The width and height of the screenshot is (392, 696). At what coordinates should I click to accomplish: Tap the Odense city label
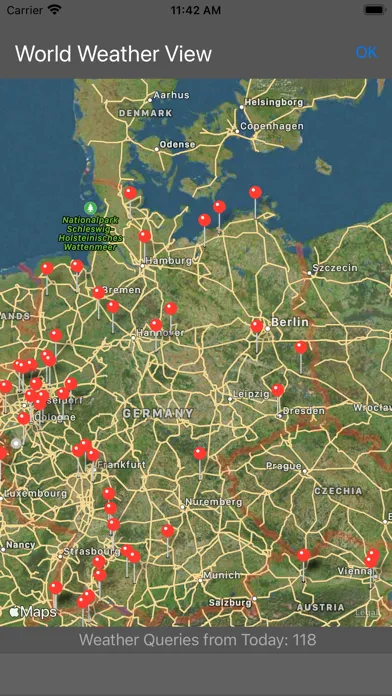click(177, 144)
